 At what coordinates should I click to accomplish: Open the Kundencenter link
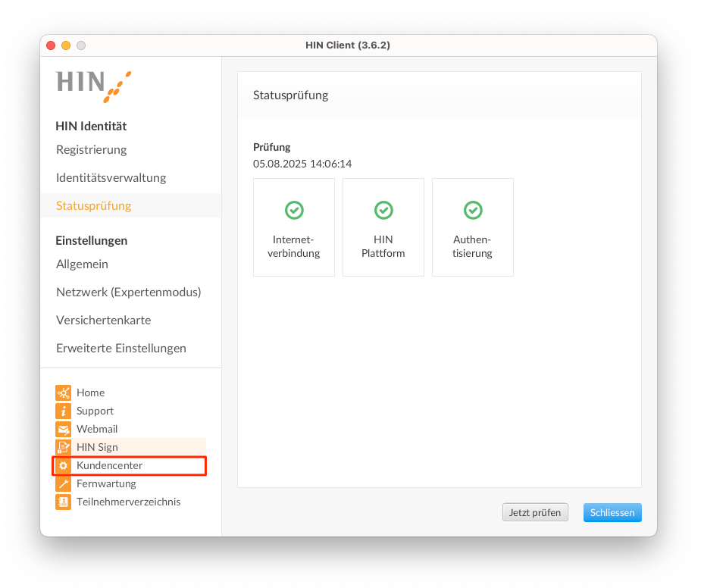point(109,465)
